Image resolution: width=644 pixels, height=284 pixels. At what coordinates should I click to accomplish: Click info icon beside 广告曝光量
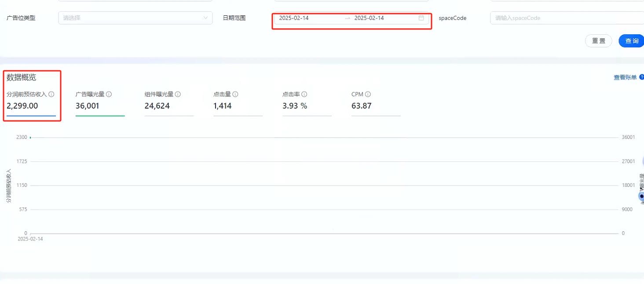click(109, 94)
